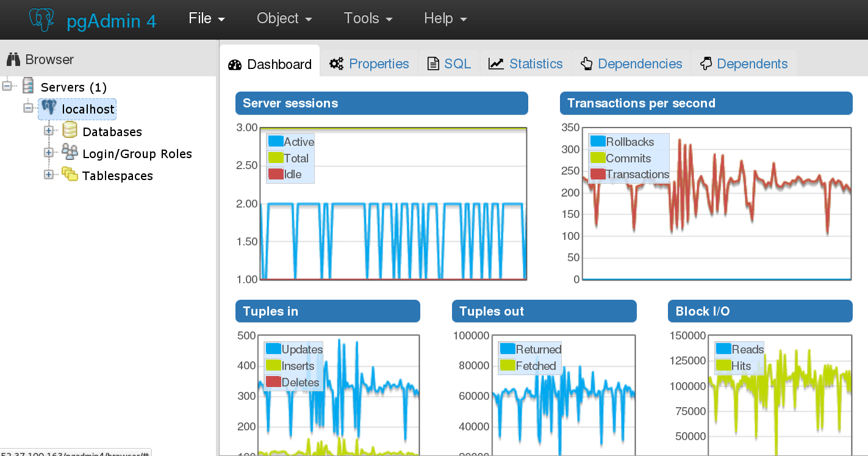Click the Login/Group Roles group icon
This screenshot has width=868, height=456.
(69, 153)
